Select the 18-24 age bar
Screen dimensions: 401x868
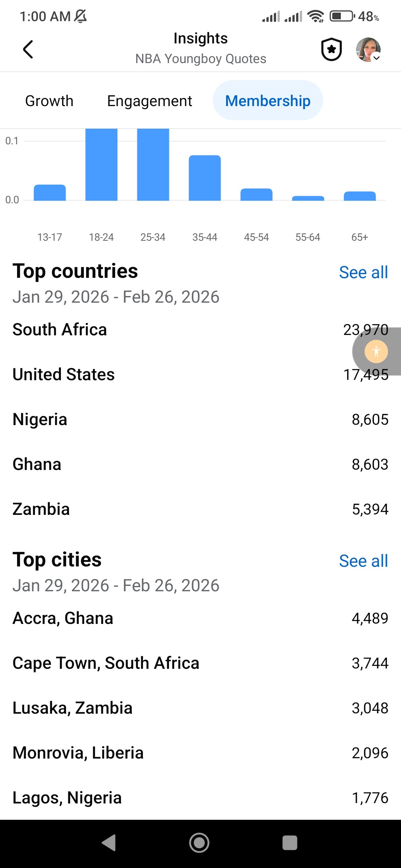tap(101, 165)
